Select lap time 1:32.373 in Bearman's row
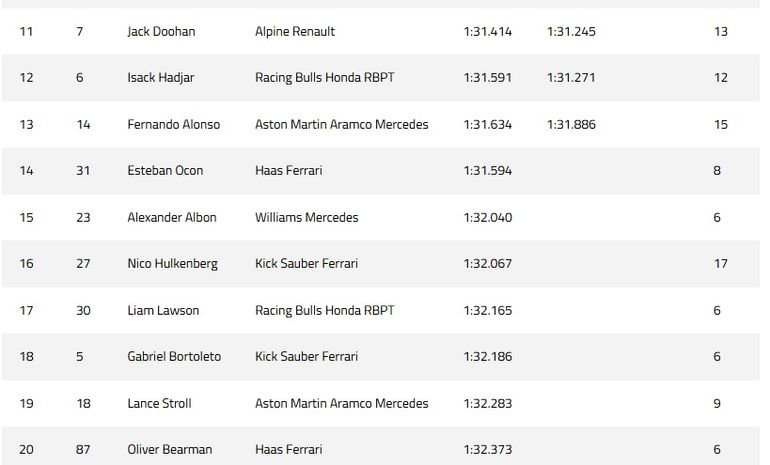The width and height of the screenshot is (770, 465). coord(487,450)
